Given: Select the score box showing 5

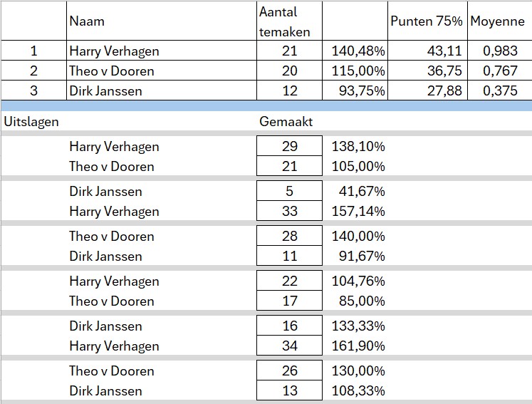Looking at the screenshot, I should point(289,192).
